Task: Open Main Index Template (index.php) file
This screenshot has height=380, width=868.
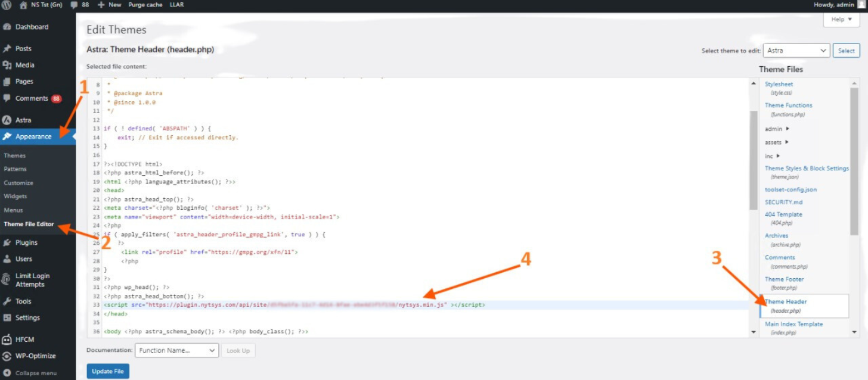Action: [794, 328]
